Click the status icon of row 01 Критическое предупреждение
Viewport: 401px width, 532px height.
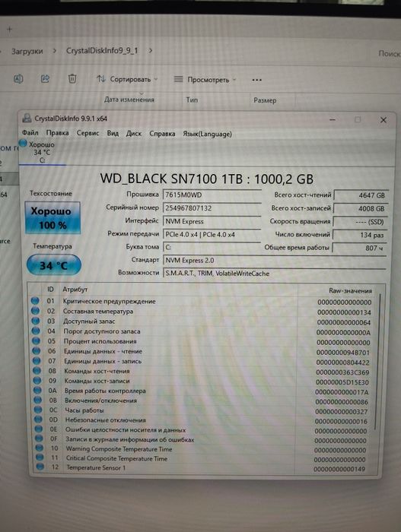pyautogui.click(x=35, y=301)
